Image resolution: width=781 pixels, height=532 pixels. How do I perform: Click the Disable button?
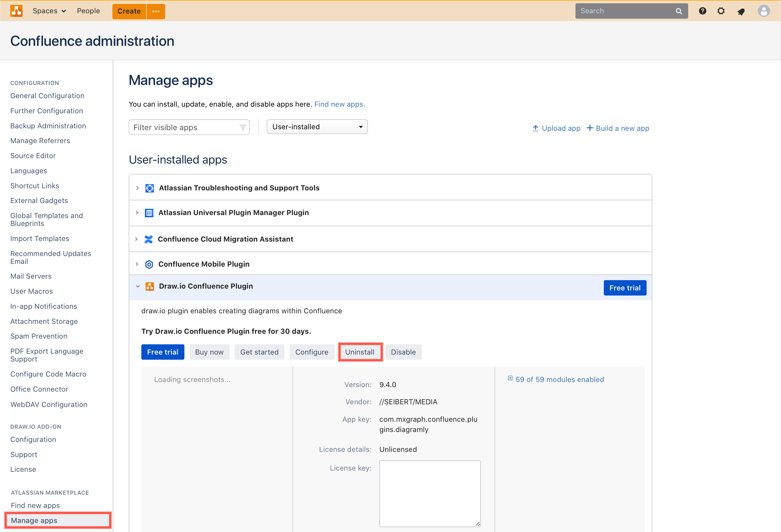[x=403, y=352]
